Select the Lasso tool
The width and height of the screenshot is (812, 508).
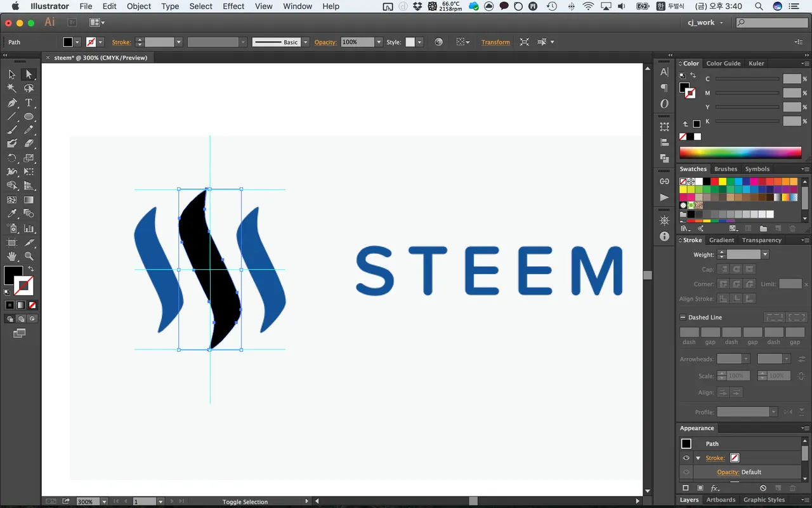(29, 88)
